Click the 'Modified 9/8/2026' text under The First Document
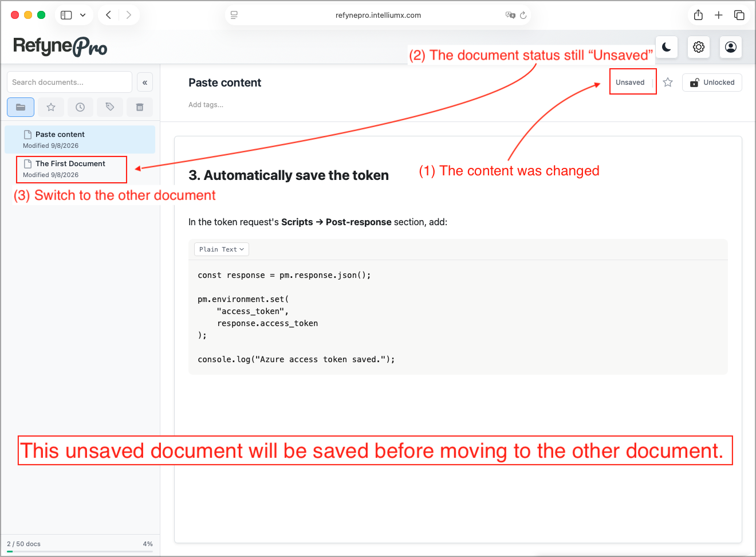This screenshot has height=557, width=756. pos(51,175)
